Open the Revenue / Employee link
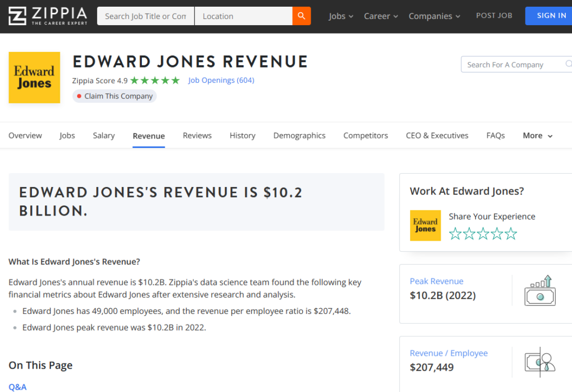 pyautogui.click(x=449, y=353)
